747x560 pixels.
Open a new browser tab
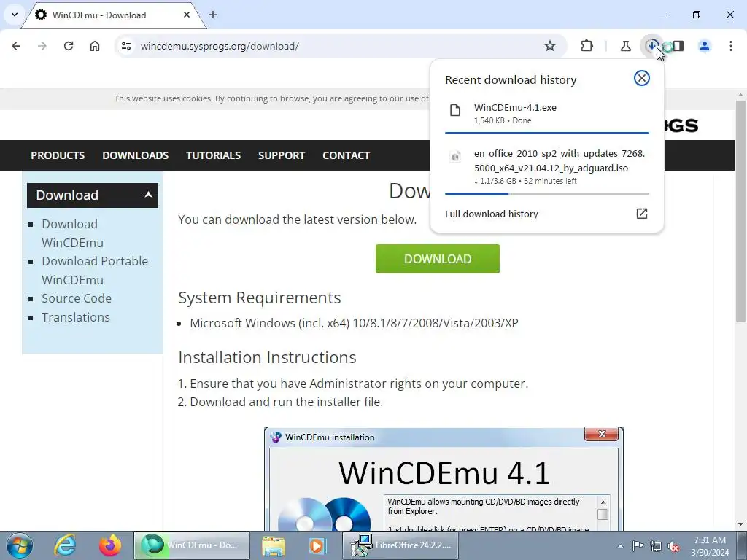coord(213,15)
